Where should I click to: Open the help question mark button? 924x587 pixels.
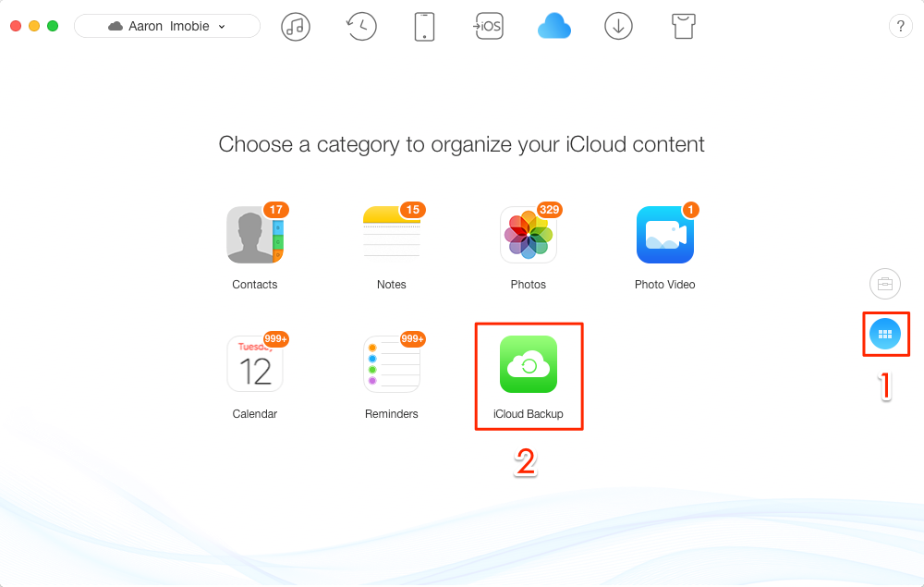pyautogui.click(x=900, y=26)
